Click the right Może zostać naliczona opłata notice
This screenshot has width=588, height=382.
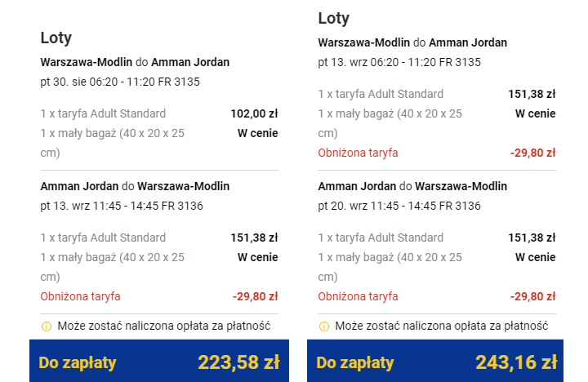tap(441, 326)
